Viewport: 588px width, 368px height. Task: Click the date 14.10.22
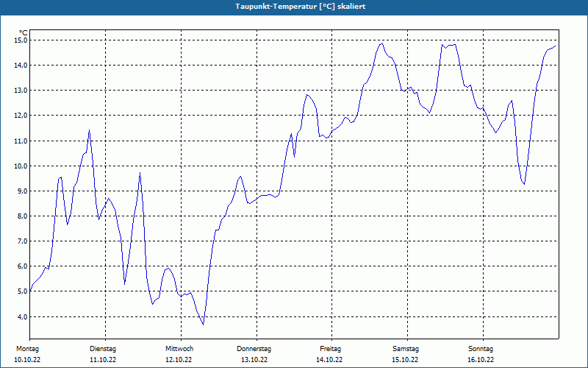329,360
